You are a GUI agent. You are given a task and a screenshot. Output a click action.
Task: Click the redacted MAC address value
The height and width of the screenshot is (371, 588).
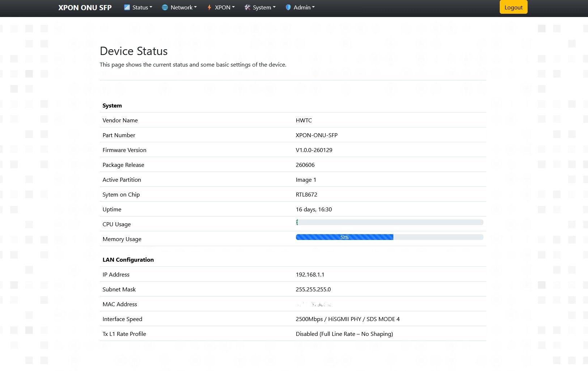tap(314, 304)
